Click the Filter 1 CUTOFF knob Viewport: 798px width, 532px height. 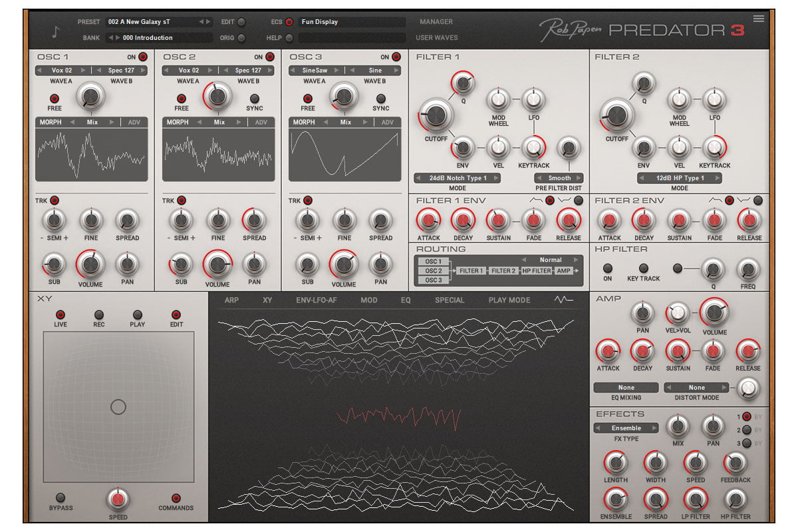click(436, 114)
